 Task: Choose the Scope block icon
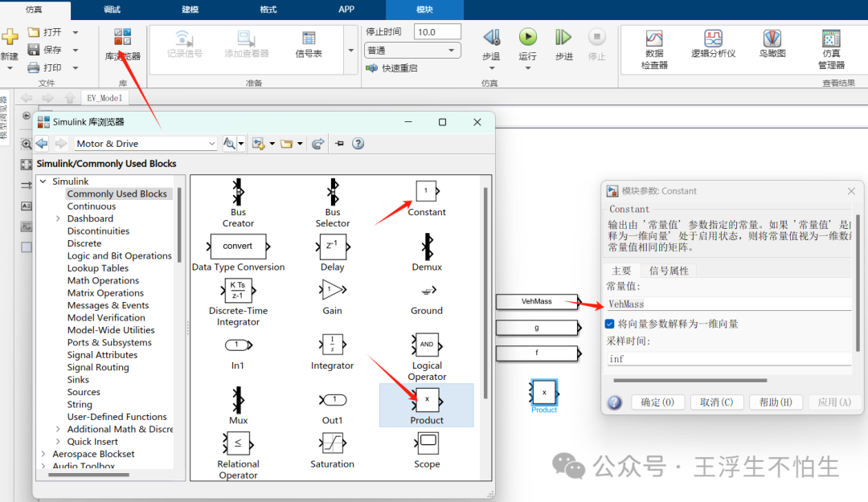pos(427,442)
